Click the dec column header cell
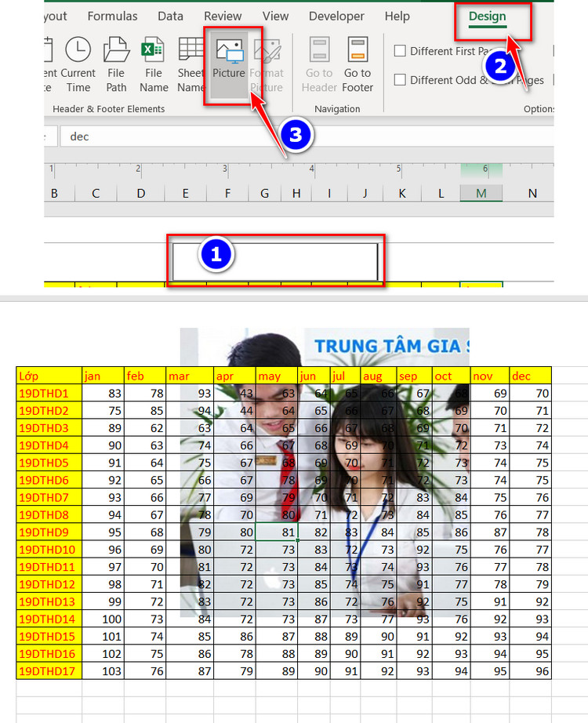 [x=530, y=376]
